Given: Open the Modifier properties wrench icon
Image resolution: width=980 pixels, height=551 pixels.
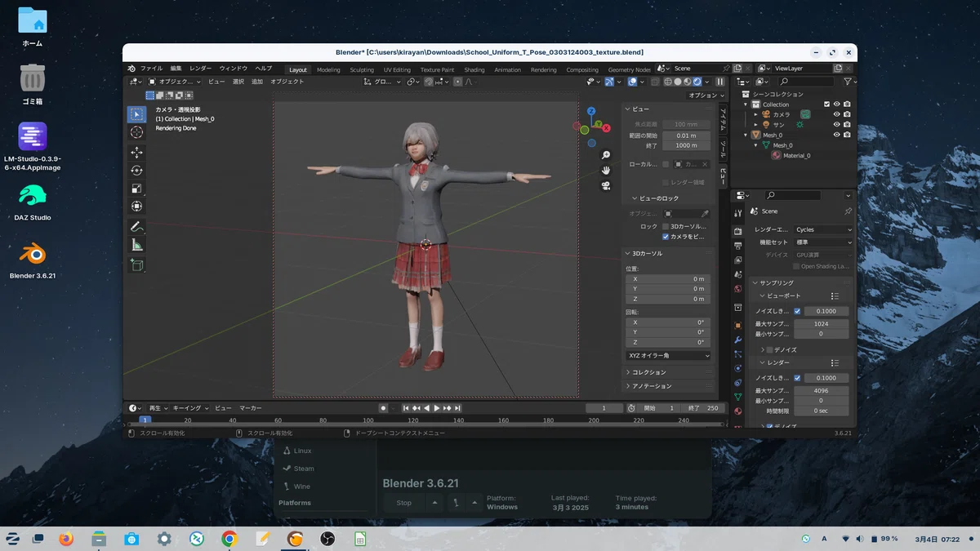Looking at the screenshot, I should tap(738, 340).
